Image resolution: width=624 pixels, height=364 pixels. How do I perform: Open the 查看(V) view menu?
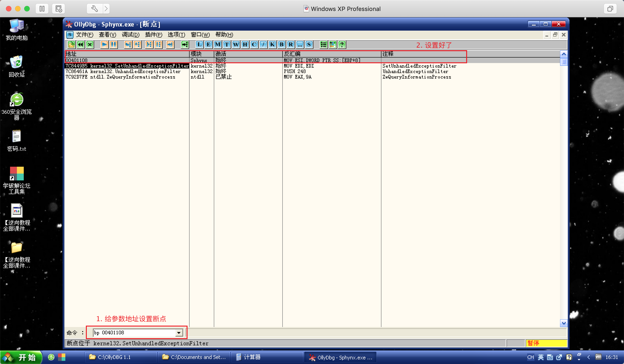pyautogui.click(x=107, y=35)
